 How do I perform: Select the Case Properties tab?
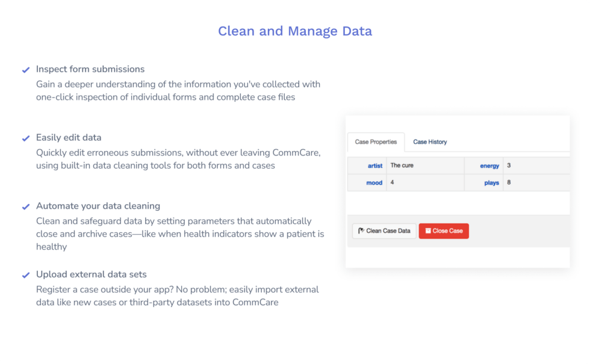point(376,142)
